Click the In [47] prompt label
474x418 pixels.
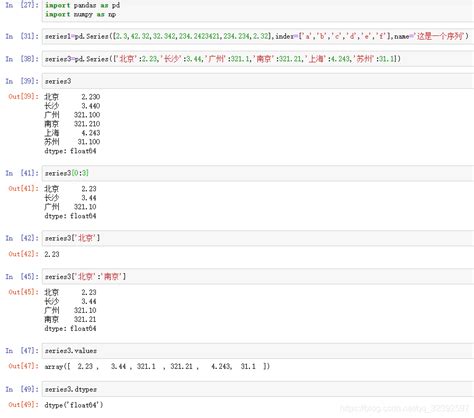22,351
